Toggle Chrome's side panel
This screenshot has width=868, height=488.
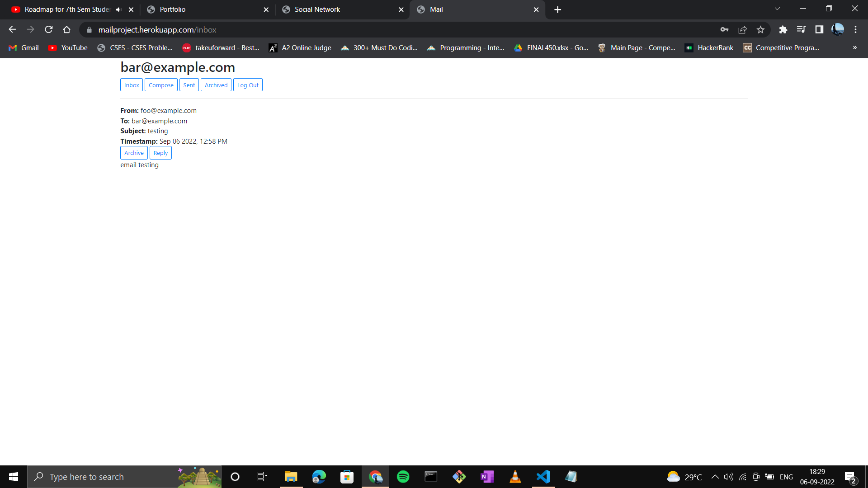[x=819, y=29]
